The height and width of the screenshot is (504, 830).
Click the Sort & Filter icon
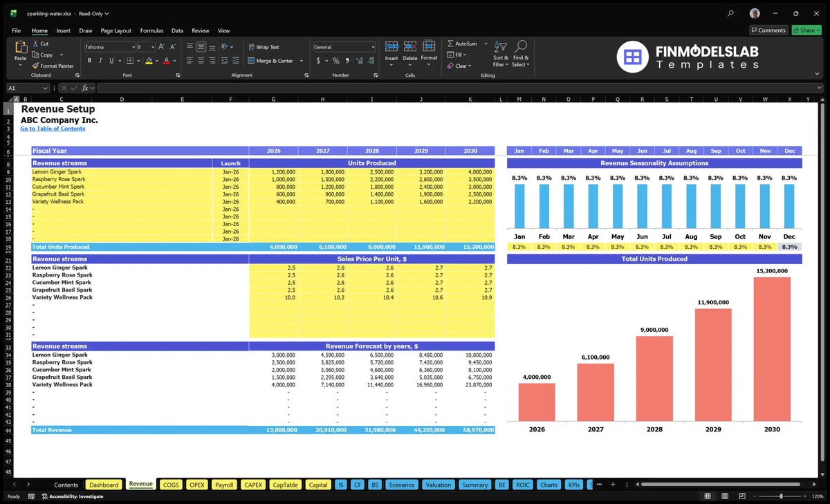tap(501, 46)
